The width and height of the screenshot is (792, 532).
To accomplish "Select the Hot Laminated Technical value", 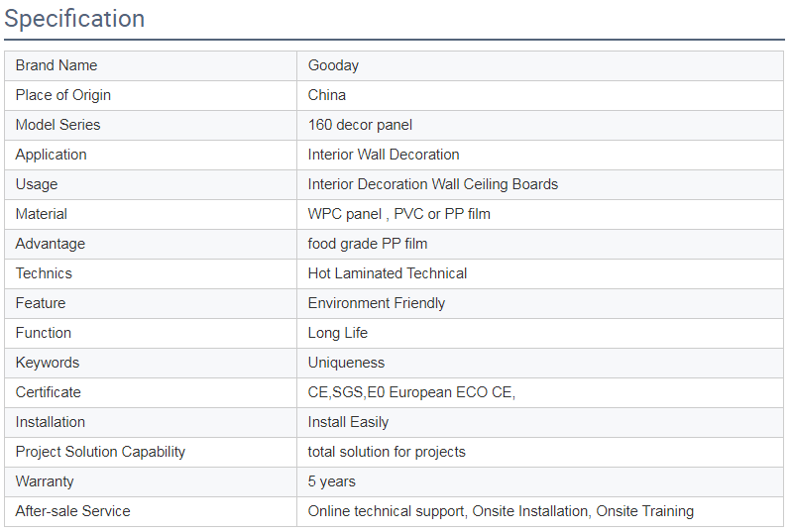I will pos(388,273).
